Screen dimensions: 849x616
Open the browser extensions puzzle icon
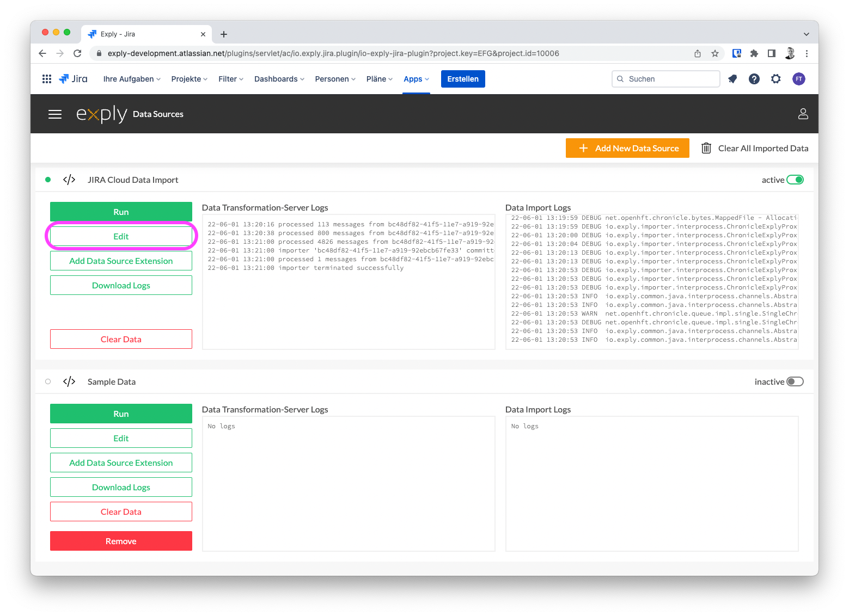tap(754, 53)
